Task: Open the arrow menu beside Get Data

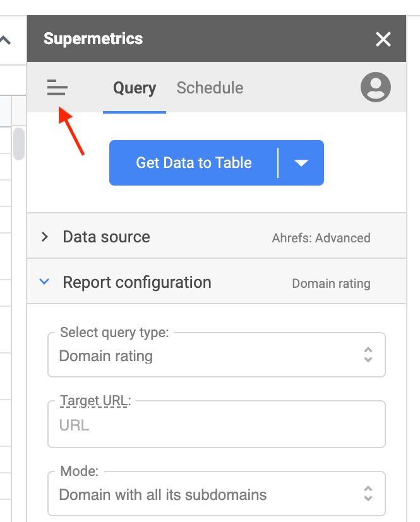Action: [x=301, y=163]
